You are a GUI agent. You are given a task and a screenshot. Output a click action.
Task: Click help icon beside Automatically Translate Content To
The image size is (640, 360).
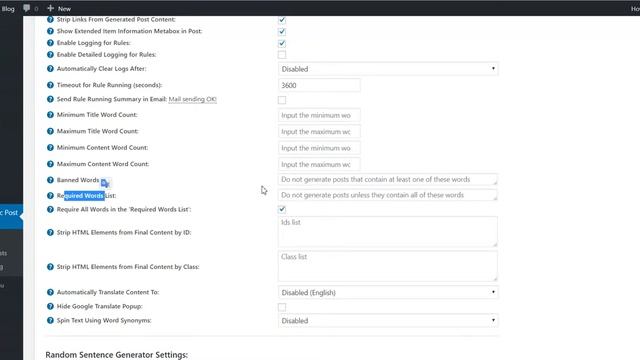pyautogui.click(x=50, y=292)
